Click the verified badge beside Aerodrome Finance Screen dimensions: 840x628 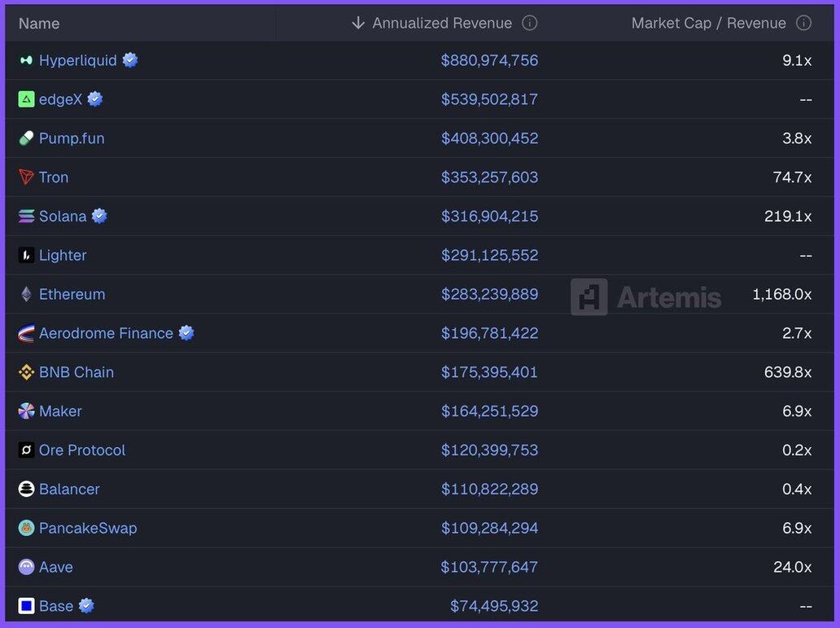(x=186, y=333)
